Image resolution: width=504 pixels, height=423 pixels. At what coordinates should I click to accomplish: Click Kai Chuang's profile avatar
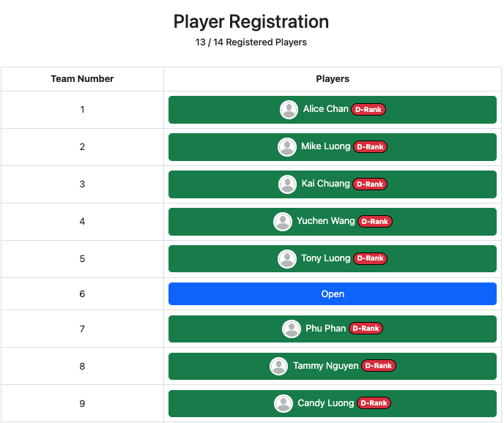click(288, 184)
